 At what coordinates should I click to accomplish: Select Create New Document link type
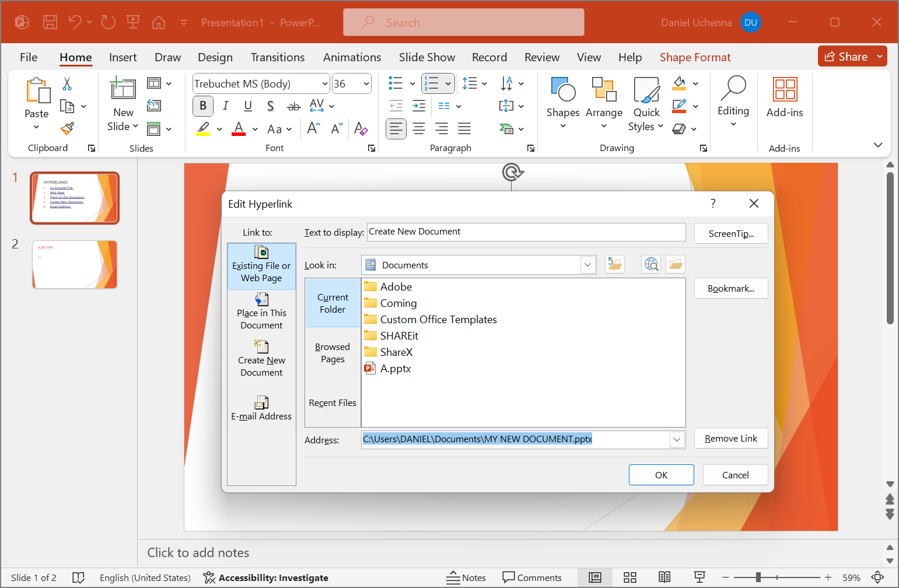[x=261, y=359]
